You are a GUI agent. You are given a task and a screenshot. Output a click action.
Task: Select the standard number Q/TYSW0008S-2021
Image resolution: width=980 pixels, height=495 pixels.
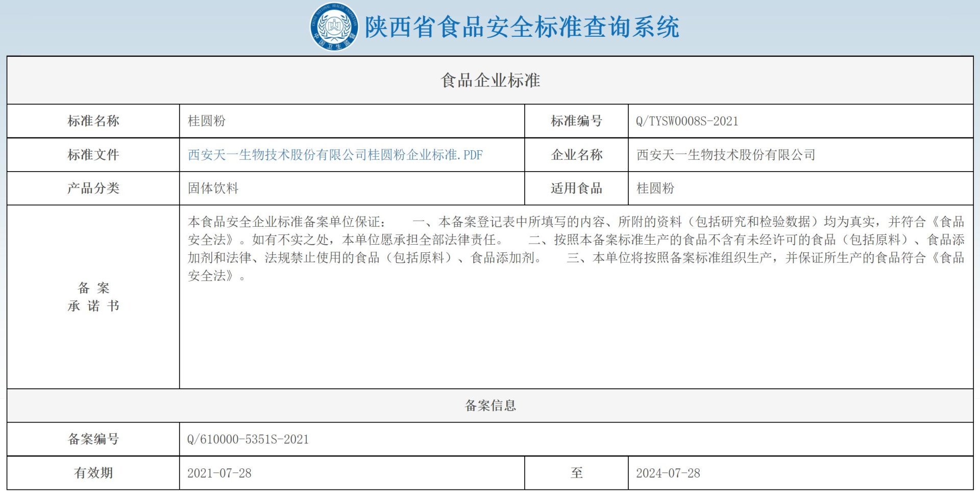tap(687, 121)
